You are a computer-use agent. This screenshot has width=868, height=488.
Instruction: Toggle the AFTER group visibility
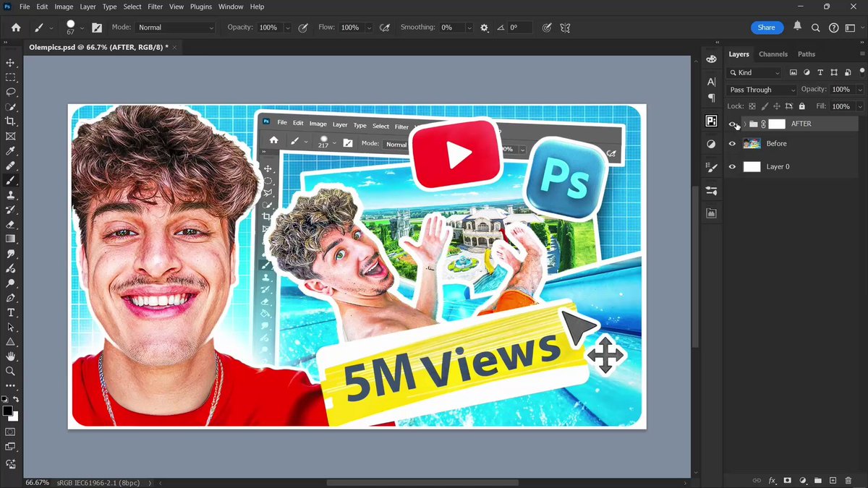[732, 124]
